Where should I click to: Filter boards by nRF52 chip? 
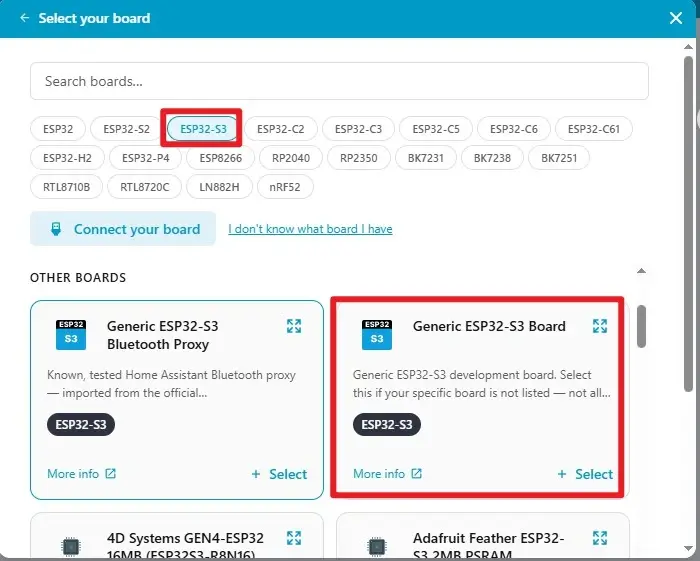pyautogui.click(x=285, y=187)
